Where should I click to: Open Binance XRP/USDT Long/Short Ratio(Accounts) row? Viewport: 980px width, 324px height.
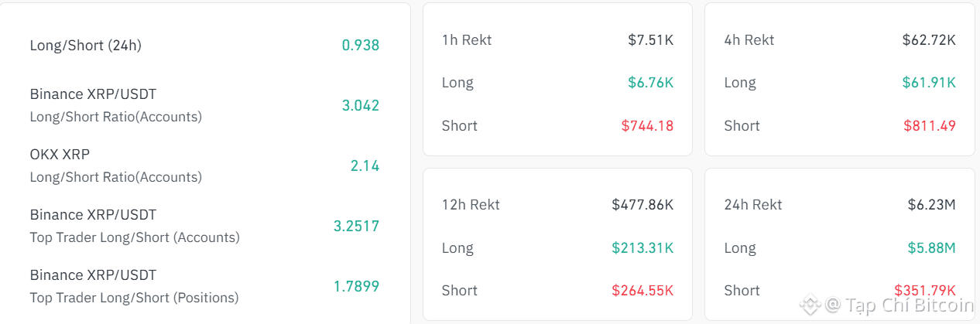pos(116,105)
